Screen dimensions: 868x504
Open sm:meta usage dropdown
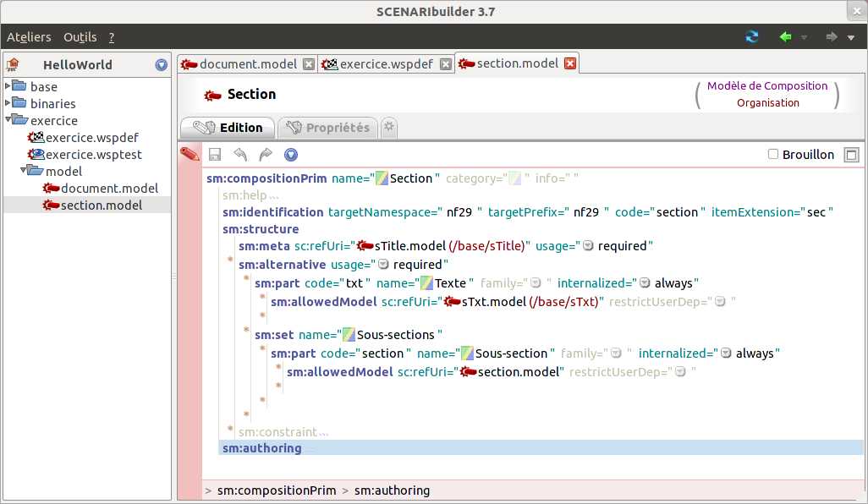click(x=589, y=245)
